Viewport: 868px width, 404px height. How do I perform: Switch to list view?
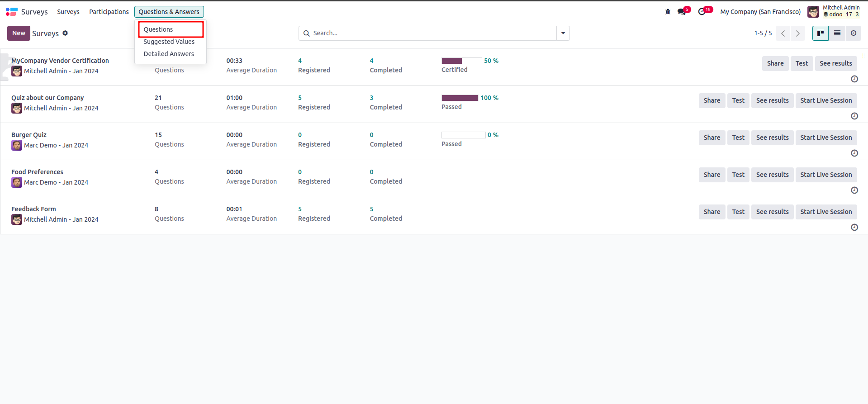point(837,33)
